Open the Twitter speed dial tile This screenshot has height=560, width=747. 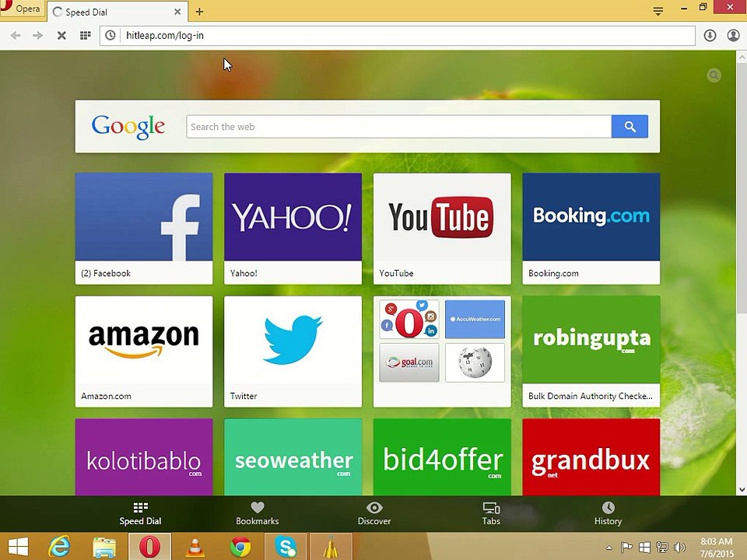tap(293, 352)
